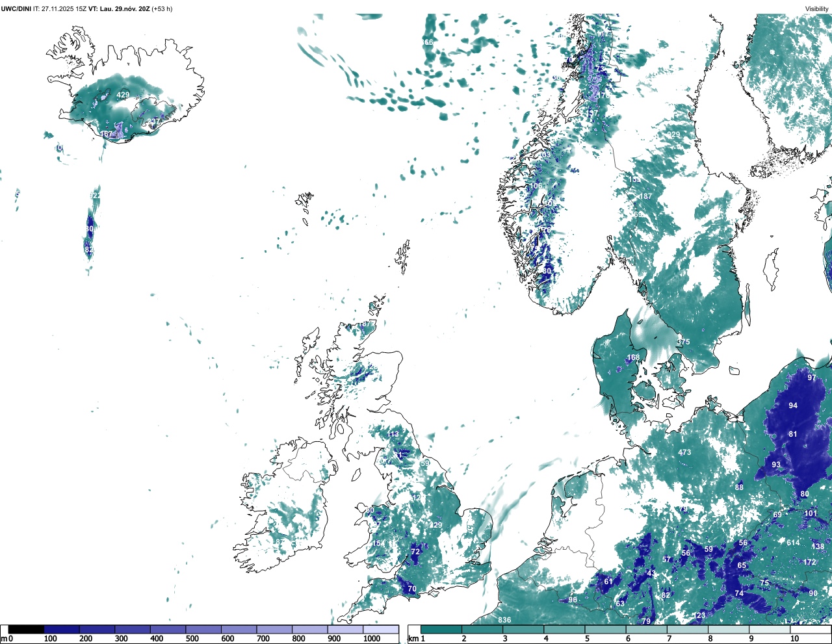Click the 473 value over northern Germany

pos(684,452)
